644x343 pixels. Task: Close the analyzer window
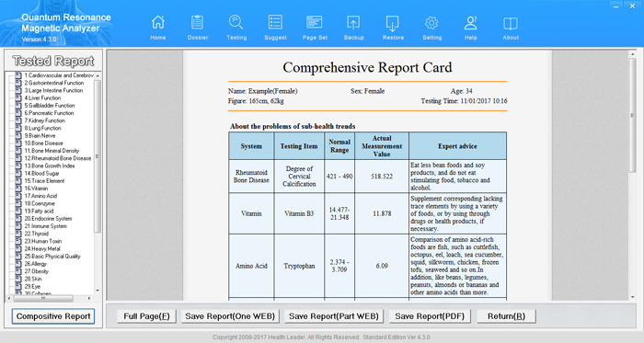(x=633, y=6)
